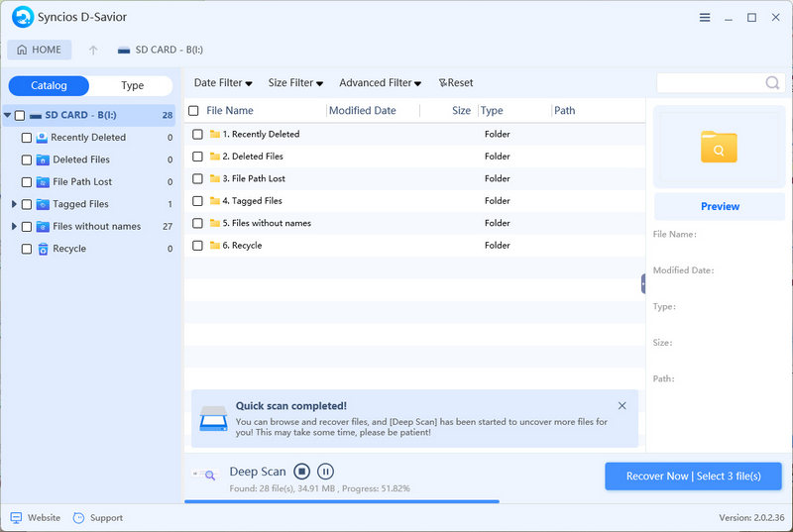
Task: Sort by Path column header
Action: pyautogui.click(x=564, y=111)
